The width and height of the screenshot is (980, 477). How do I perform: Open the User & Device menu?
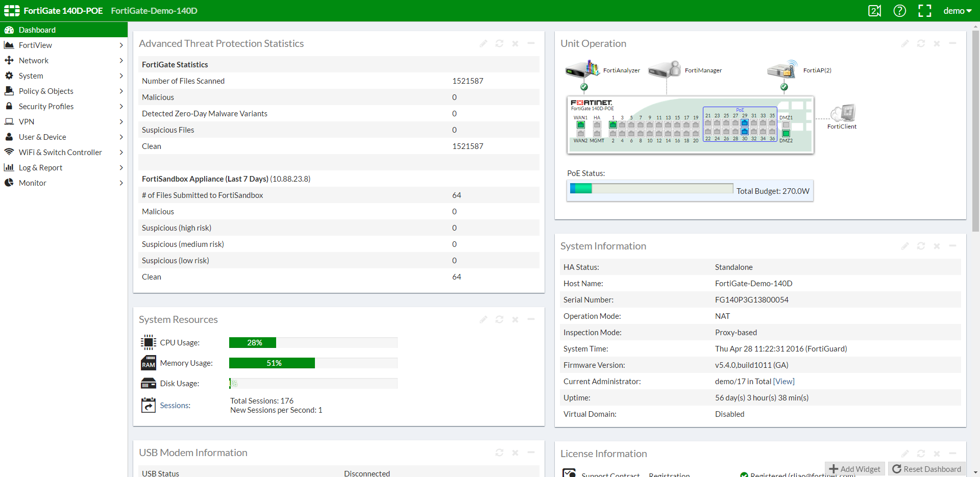[x=64, y=137]
